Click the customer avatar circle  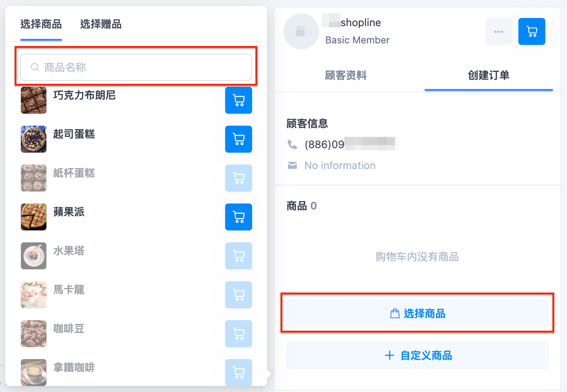[x=301, y=31]
